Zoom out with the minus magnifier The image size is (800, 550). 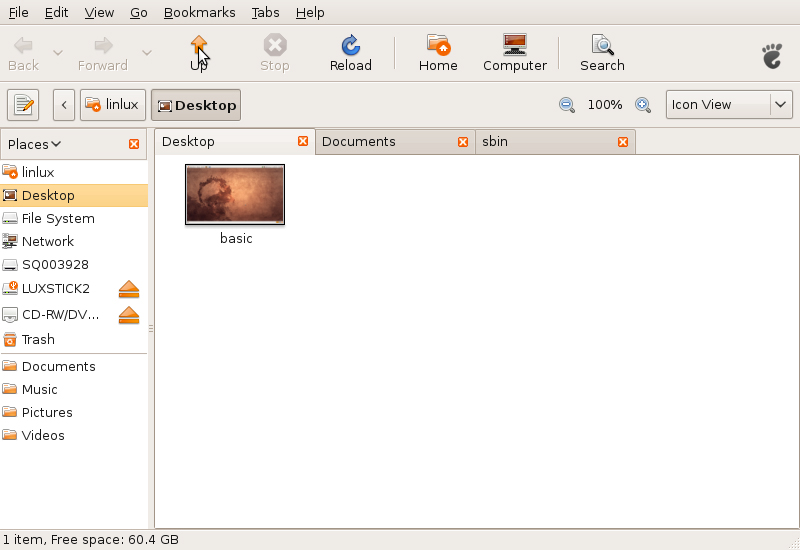click(x=567, y=105)
